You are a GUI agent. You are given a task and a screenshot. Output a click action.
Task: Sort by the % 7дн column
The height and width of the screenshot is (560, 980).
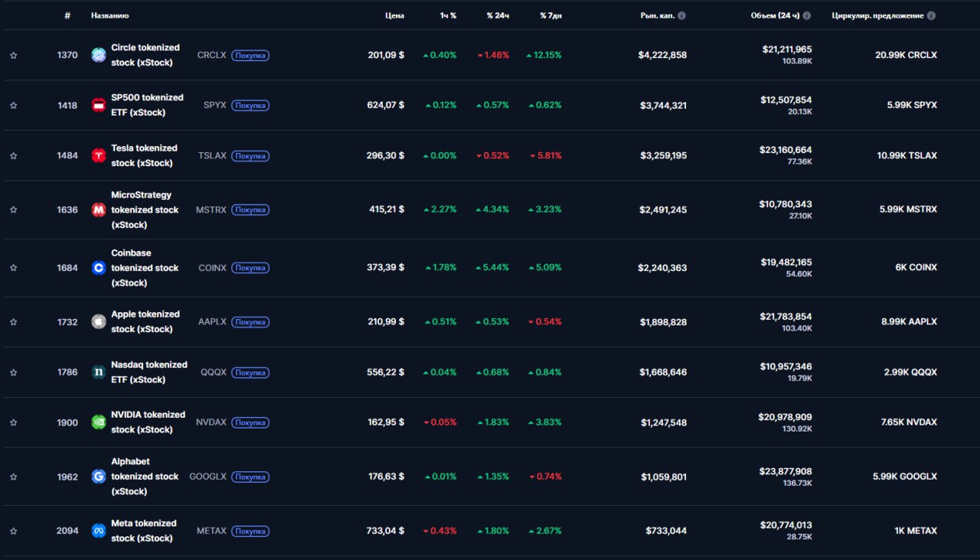(550, 15)
